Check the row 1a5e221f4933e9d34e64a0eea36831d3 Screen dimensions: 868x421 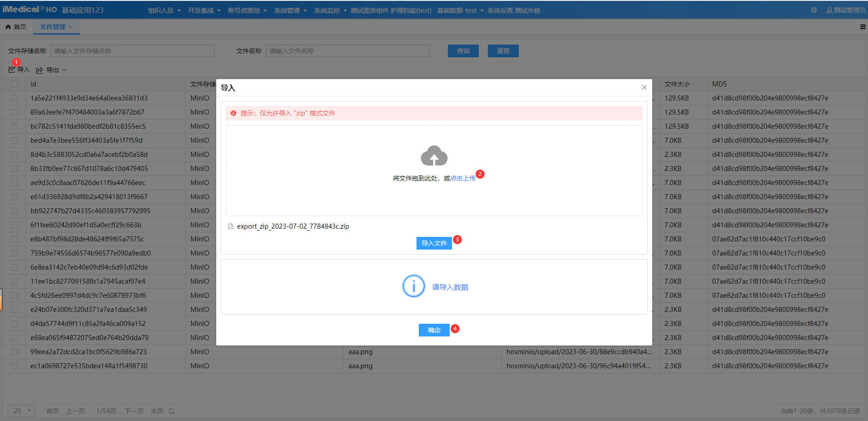pyautogui.click(x=15, y=98)
